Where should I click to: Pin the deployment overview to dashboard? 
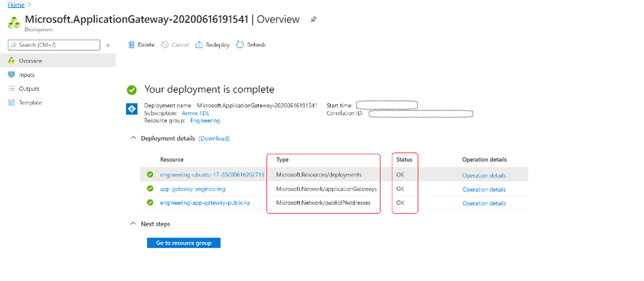(x=313, y=20)
